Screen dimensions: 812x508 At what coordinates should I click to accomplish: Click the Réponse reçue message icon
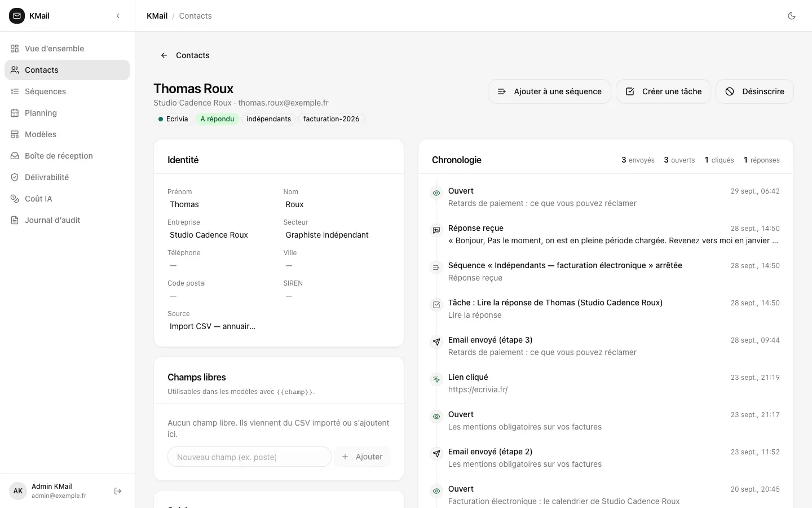point(436,230)
